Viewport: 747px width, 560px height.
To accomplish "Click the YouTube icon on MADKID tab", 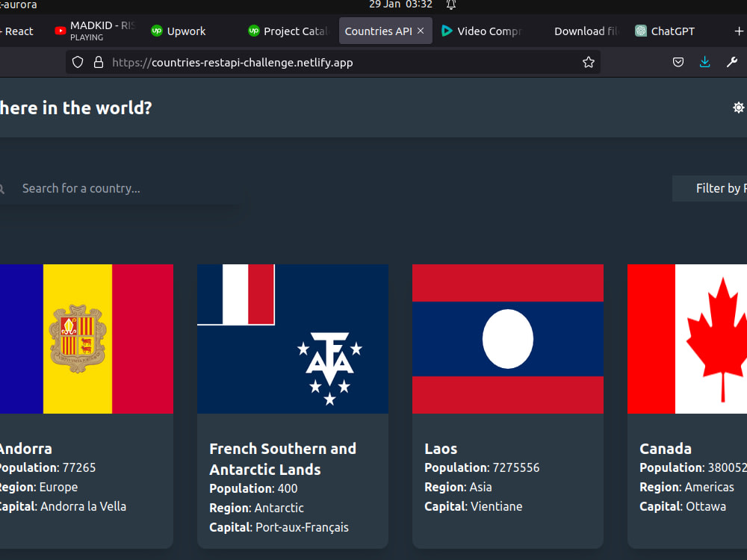I will point(60,31).
